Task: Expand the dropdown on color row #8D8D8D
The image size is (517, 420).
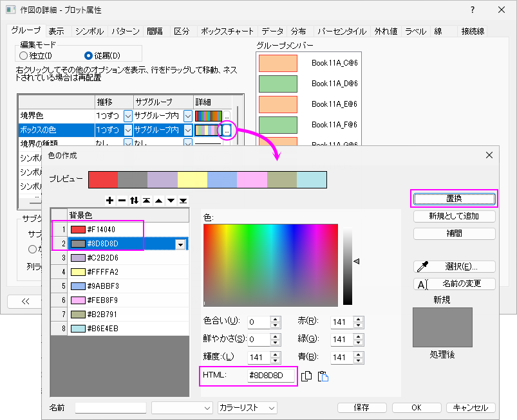Action: pos(180,244)
